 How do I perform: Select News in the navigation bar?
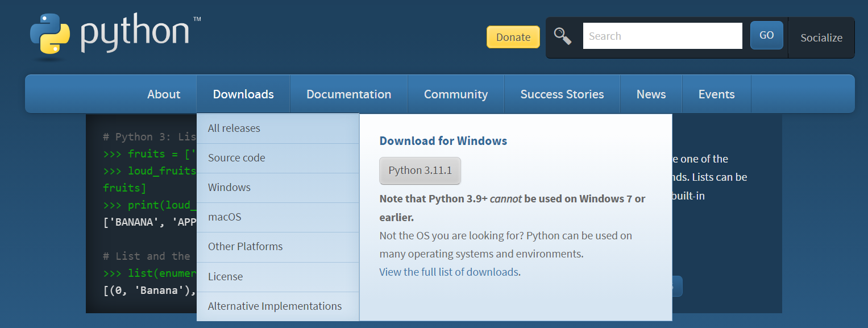tap(651, 94)
